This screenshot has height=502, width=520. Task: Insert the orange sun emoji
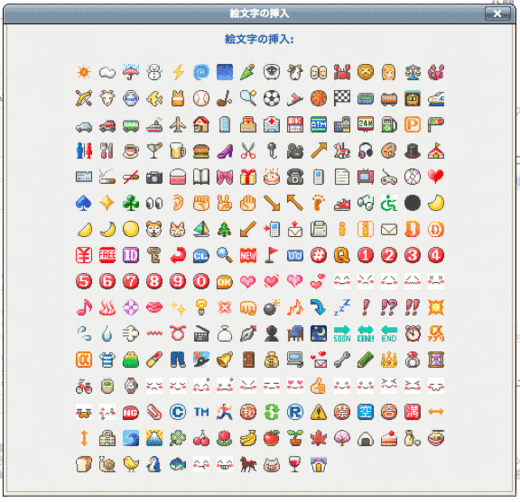pos(84,72)
